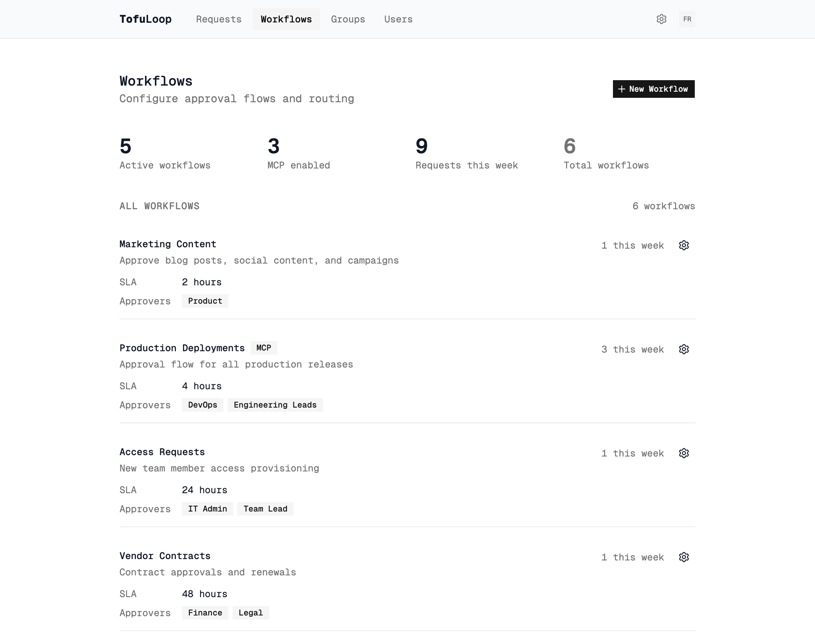Switch to the Groups tab

tap(348, 19)
